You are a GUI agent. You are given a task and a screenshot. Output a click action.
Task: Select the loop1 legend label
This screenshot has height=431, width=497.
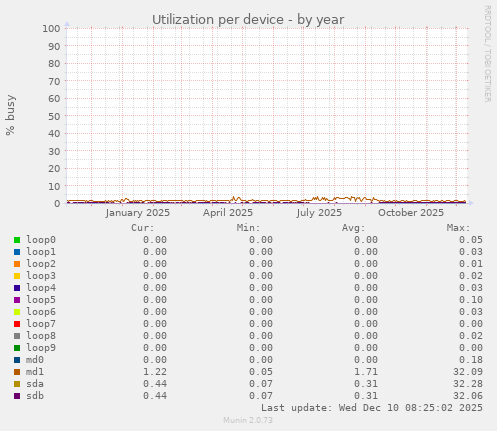pyautogui.click(x=41, y=252)
